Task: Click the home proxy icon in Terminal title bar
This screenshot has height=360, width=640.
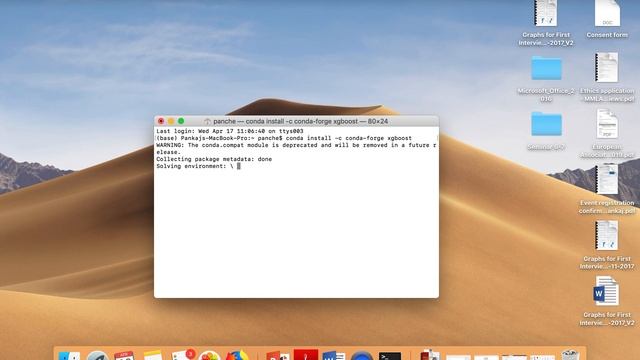Action: coord(207,121)
